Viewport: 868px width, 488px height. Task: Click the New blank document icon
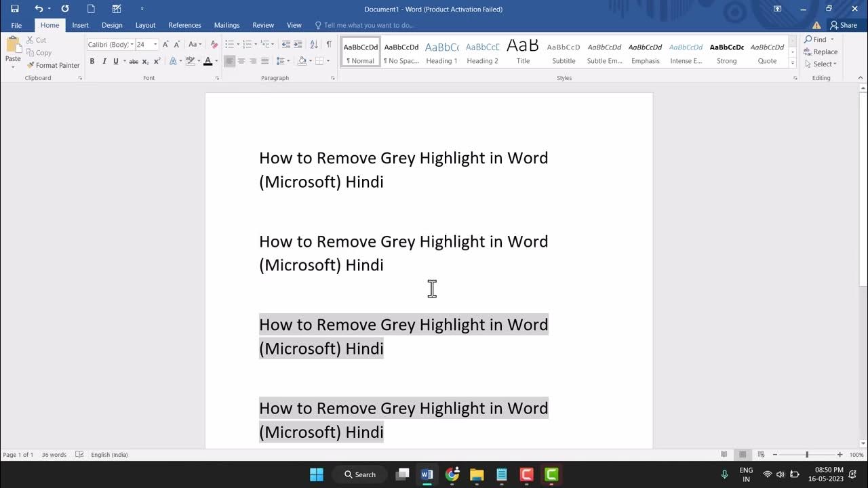91,9
